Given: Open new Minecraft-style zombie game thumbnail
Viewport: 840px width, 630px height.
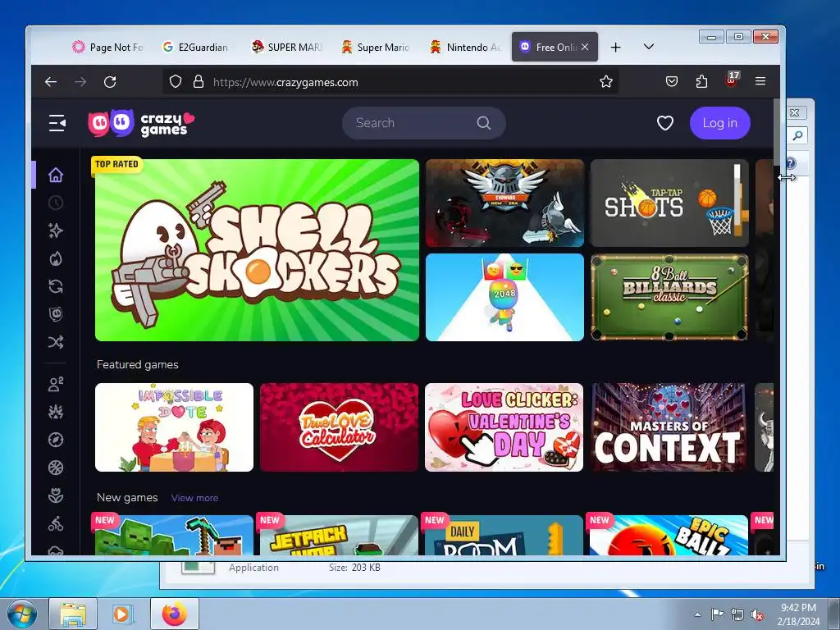Looking at the screenshot, I should coord(174,535).
